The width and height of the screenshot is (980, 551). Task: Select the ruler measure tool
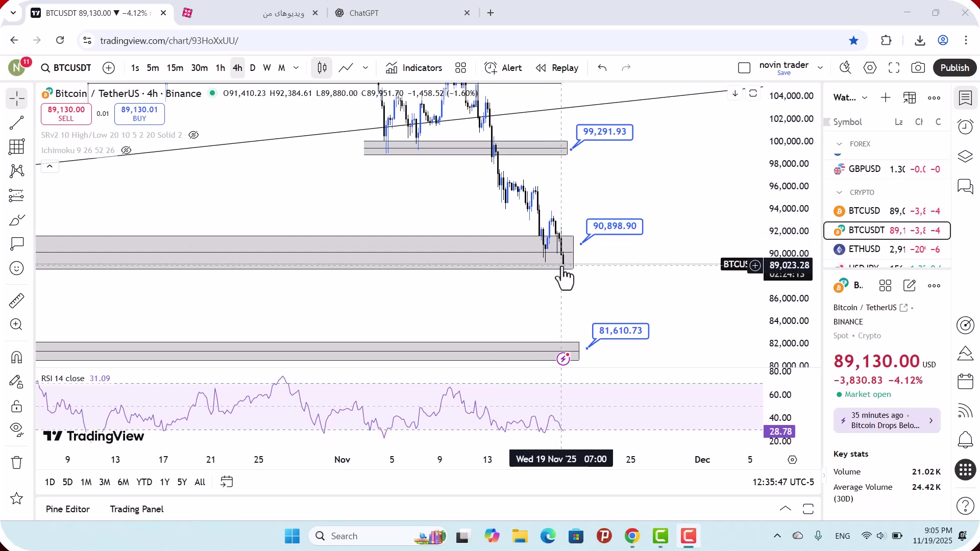(17, 300)
